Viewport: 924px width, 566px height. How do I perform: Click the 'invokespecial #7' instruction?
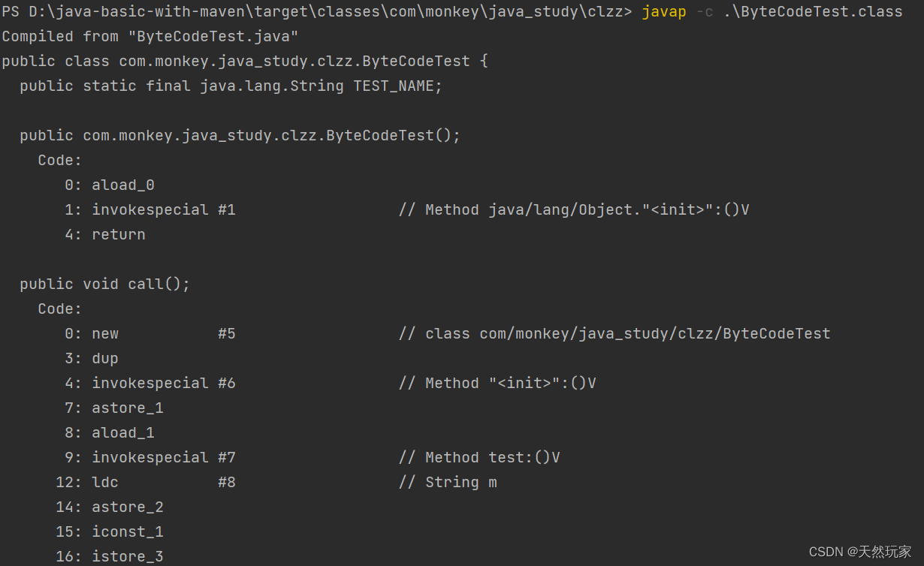[163, 458]
